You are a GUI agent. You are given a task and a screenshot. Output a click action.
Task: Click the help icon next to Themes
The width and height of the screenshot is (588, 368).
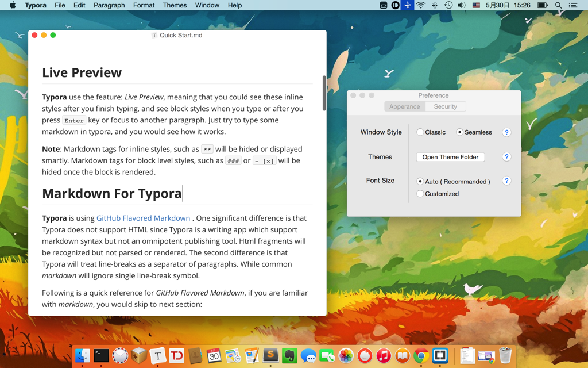click(506, 157)
